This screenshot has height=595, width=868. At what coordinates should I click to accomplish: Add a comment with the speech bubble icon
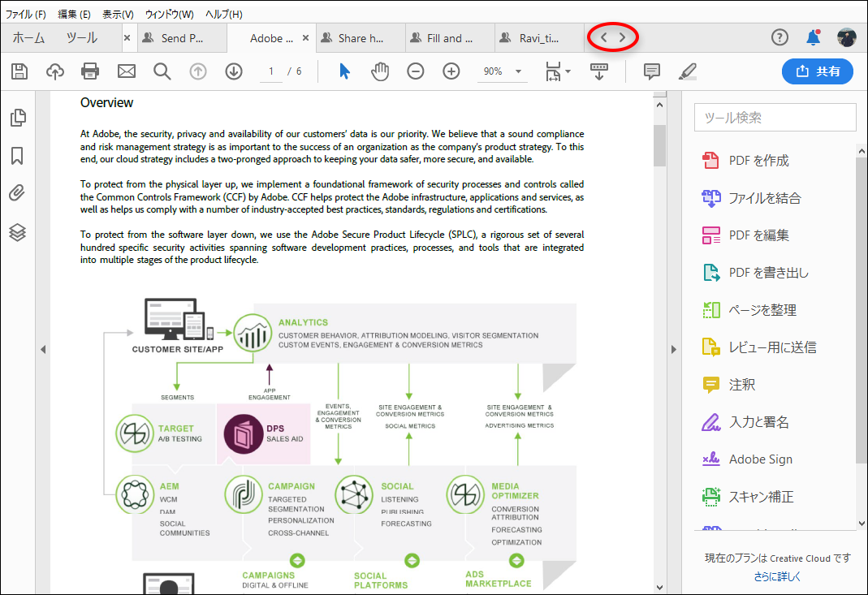click(651, 71)
